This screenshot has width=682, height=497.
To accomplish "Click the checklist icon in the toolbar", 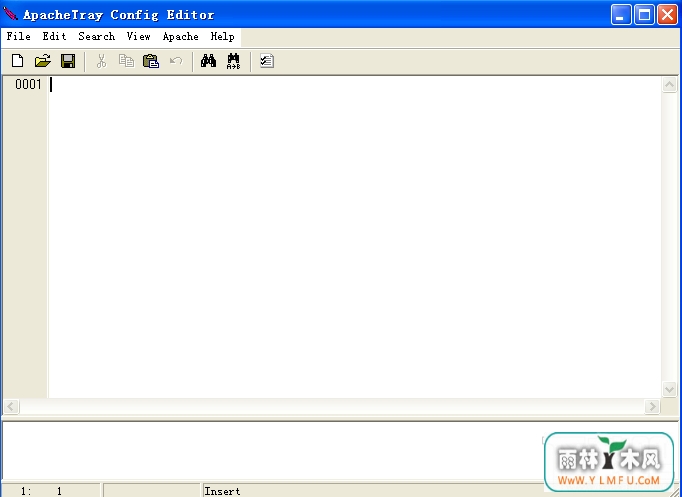I will click(267, 61).
